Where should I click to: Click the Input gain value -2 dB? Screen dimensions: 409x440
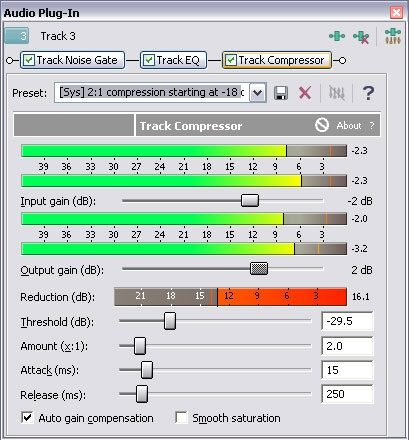[x=360, y=201]
